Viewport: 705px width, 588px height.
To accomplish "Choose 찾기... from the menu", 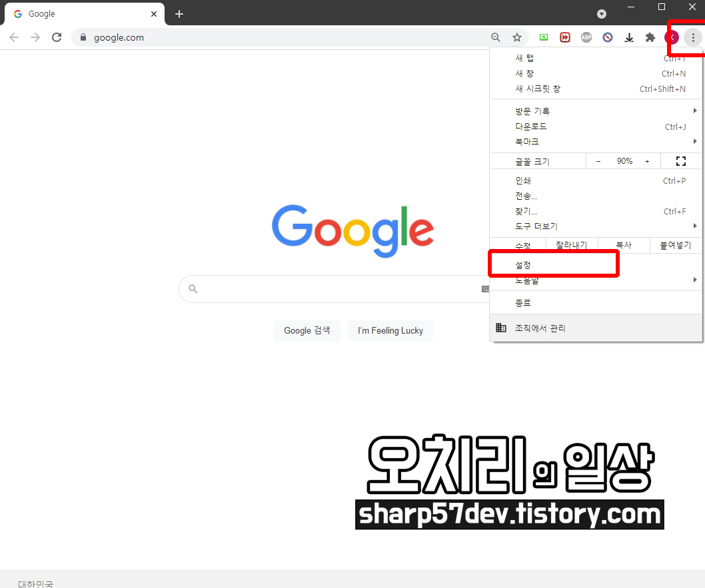I will click(x=596, y=211).
